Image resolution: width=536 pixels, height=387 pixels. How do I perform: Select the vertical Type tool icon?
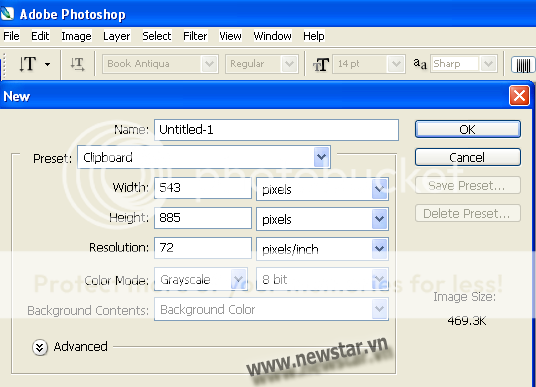[27, 64]
